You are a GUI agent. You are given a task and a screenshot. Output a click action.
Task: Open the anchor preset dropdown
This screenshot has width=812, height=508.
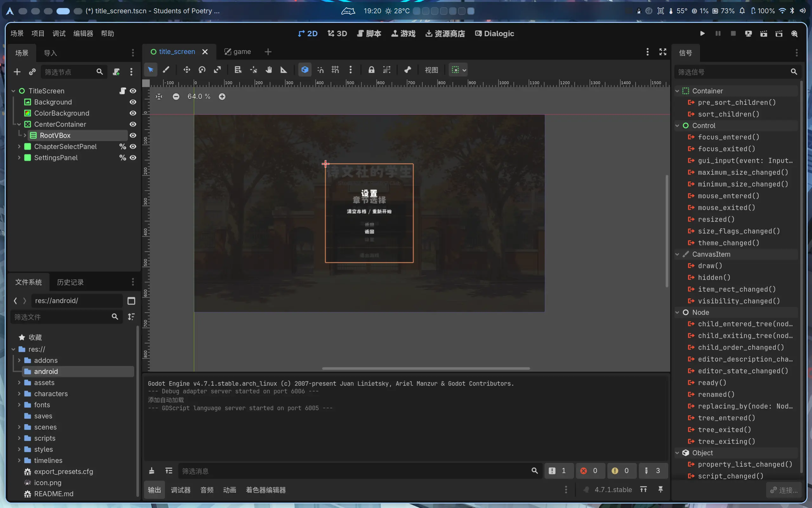coord(459,70)
